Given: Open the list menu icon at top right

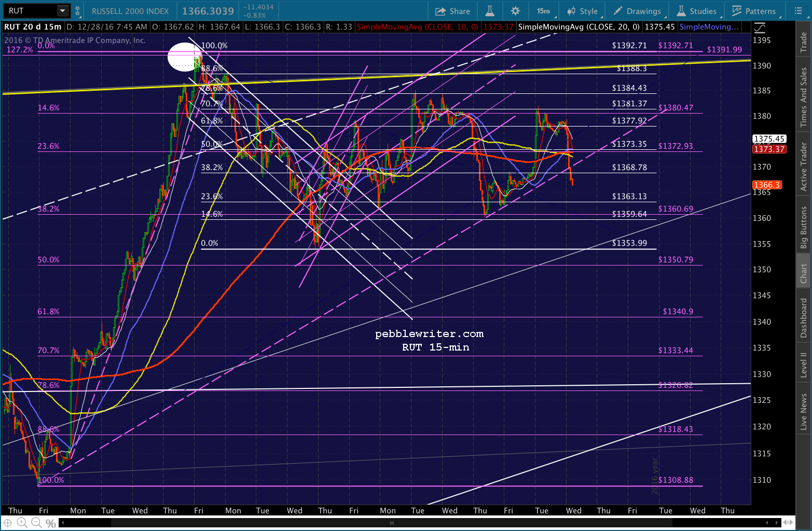Looking at the screenshot, I should pyautogui.click(x=798, y=11).
